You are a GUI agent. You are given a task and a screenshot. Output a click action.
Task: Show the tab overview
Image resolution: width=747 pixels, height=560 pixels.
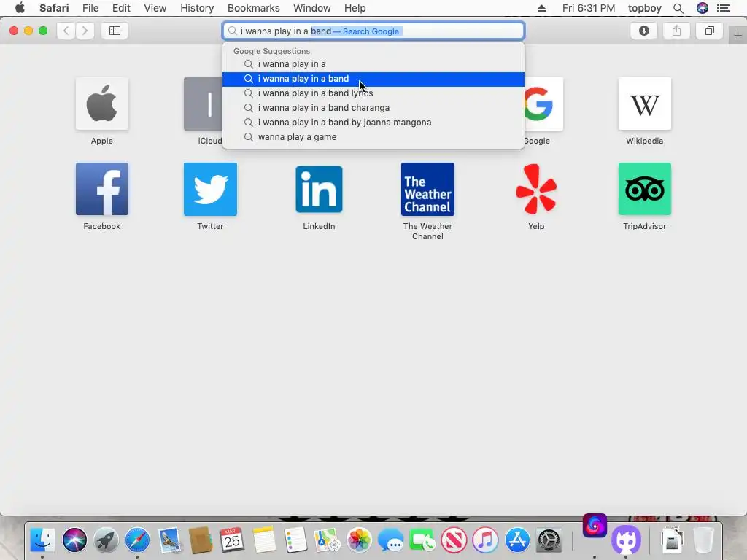pyautogui.click(x=709, y=31)
